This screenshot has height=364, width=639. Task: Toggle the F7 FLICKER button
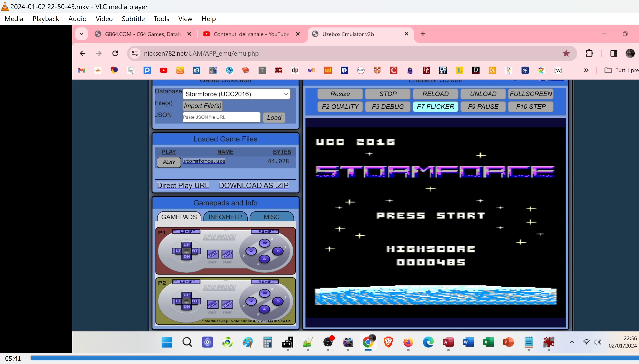pos(435,107)
